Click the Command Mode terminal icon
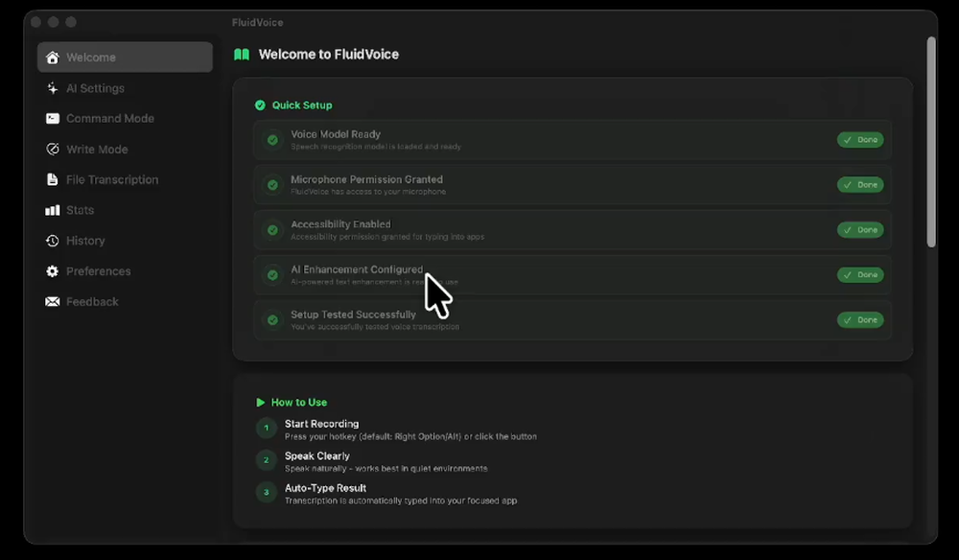The image size is (959, 560). click(53, 119)
